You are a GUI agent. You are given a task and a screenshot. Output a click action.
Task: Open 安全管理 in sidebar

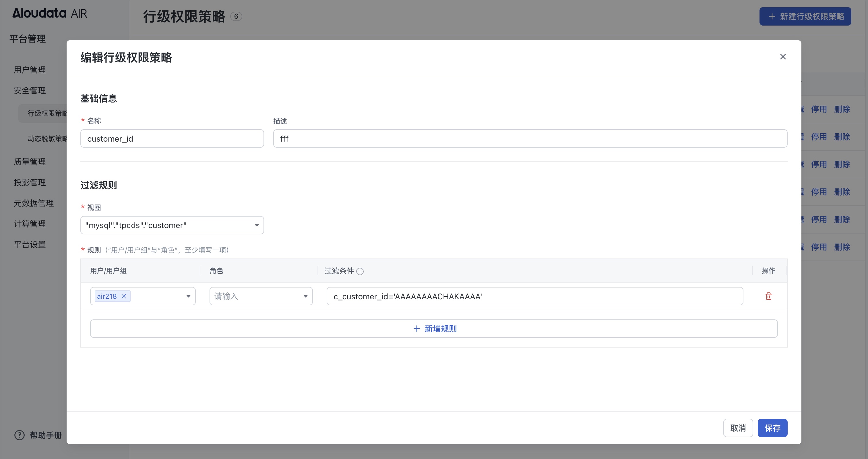click(30, 90)
